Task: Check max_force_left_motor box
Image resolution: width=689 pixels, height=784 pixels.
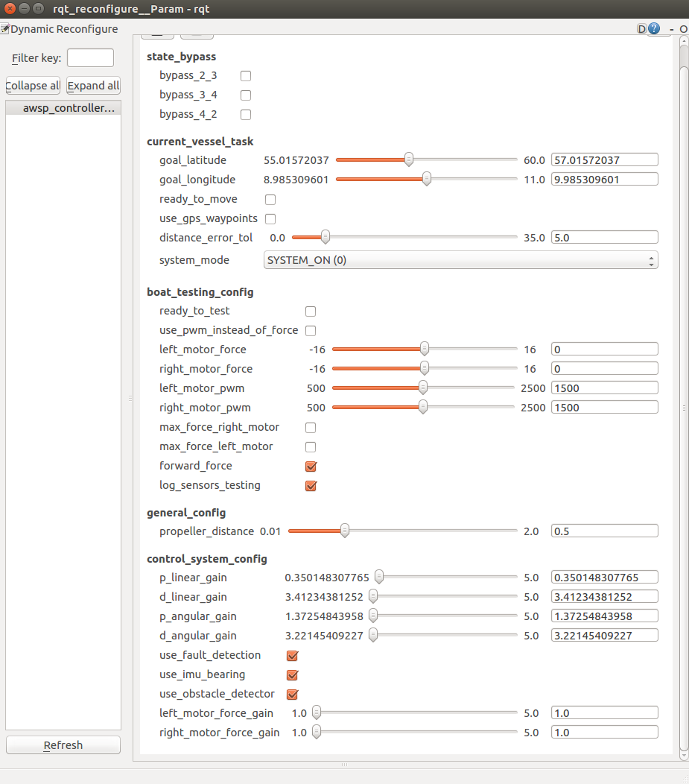Action: tap(311, 447)
